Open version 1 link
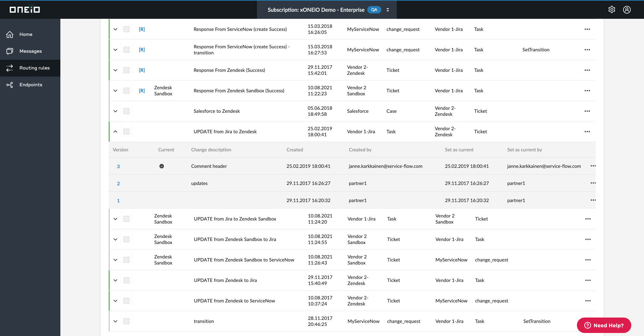This screenshot has width=644, height=336. (x=118, y=201)
